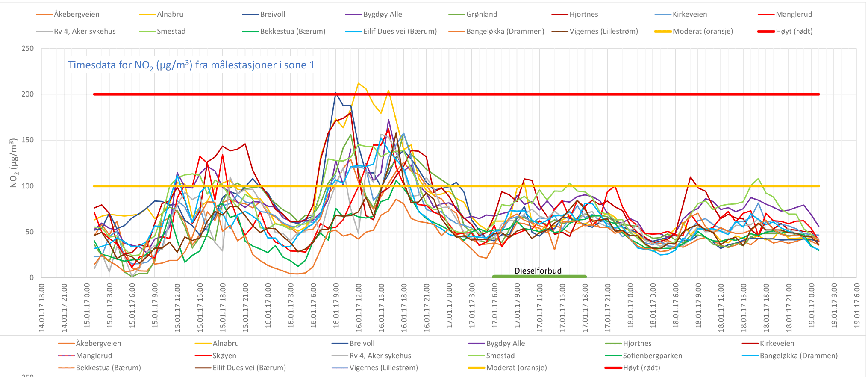Click Hjortnes in the upper legend
The height and width of the screenshot is (377, 868).
point(584,14)
